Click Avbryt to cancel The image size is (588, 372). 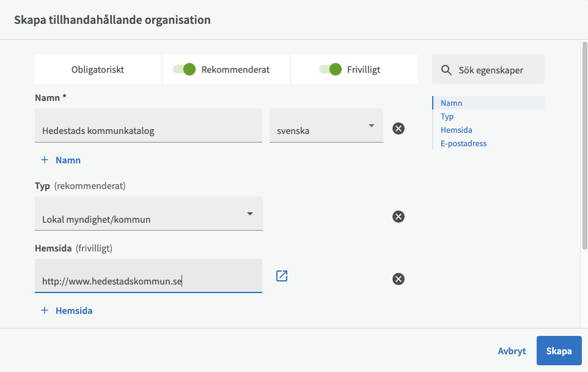pos(512,351)
